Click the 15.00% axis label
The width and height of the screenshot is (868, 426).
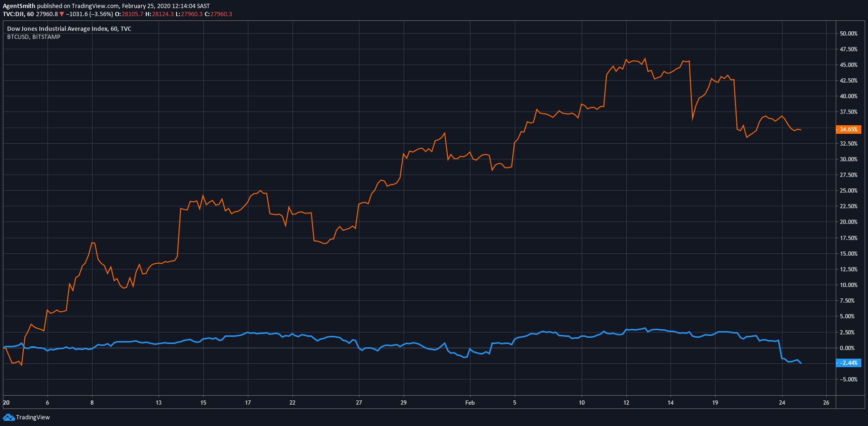pos(849,254)
